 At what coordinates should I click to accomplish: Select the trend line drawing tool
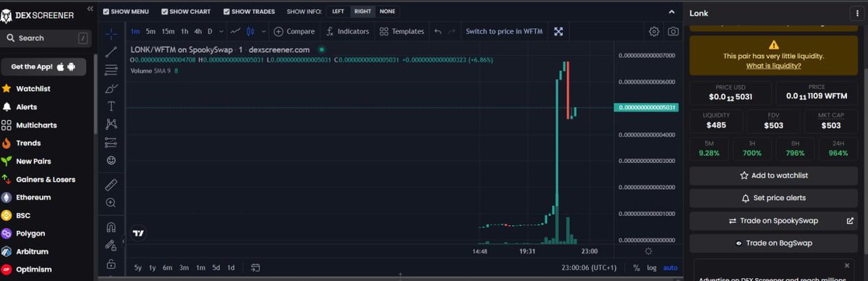click(111, 51)
